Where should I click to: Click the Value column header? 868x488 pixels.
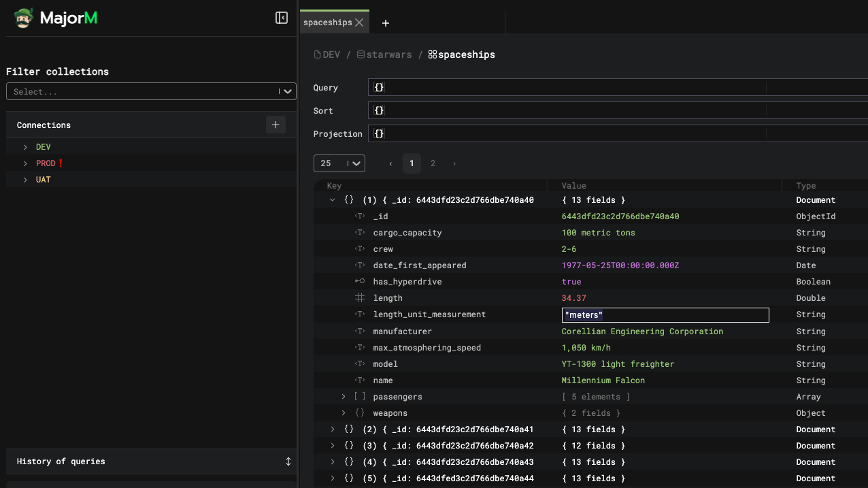click(x=573, y=186)
